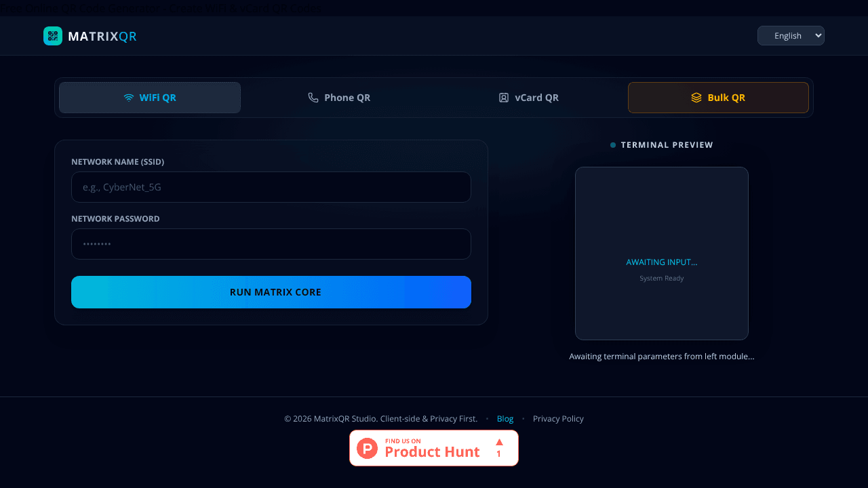868x488 pixels.
Task: Click the Product Hunt upvote arrow
Action: (499, 442)
